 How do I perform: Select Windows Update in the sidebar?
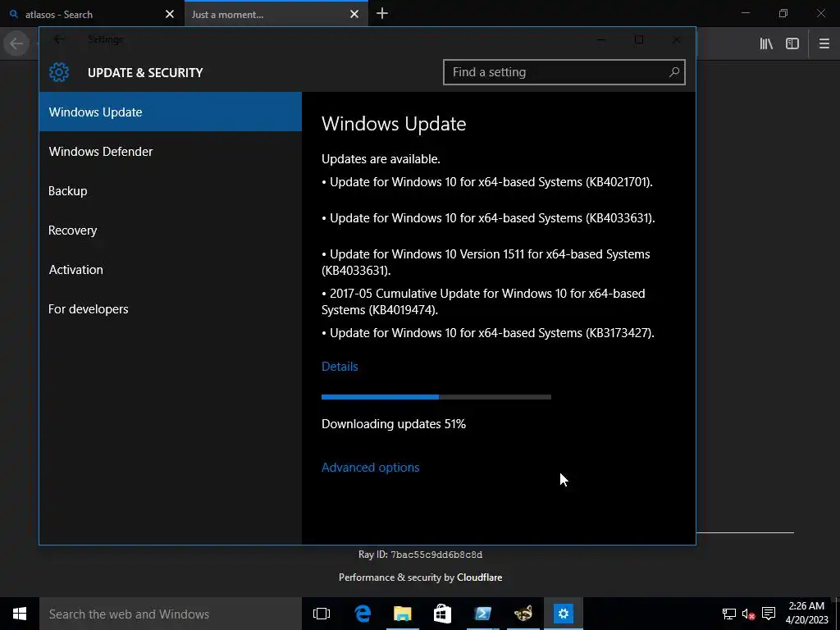(171, 112)
